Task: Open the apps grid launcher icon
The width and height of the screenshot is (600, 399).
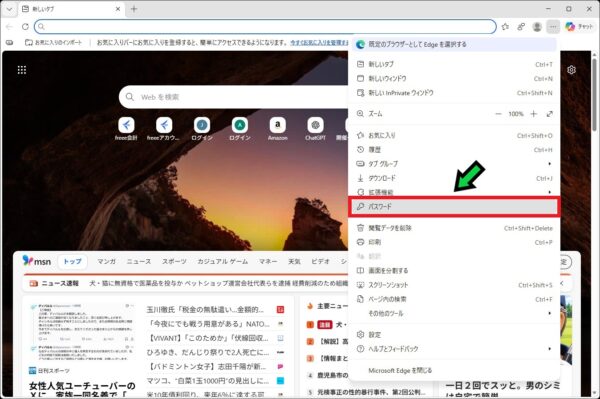Action: tap(22, 70)
